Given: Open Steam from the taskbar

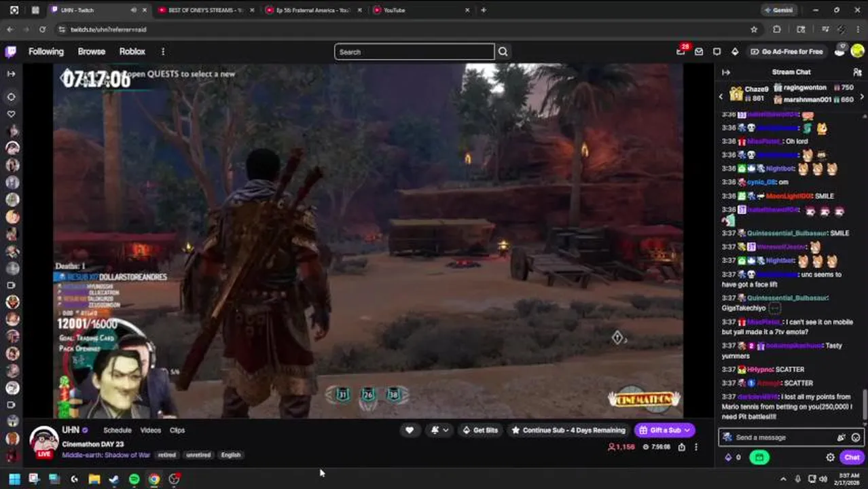Looking at the screenshot, I should pos(114,479).
